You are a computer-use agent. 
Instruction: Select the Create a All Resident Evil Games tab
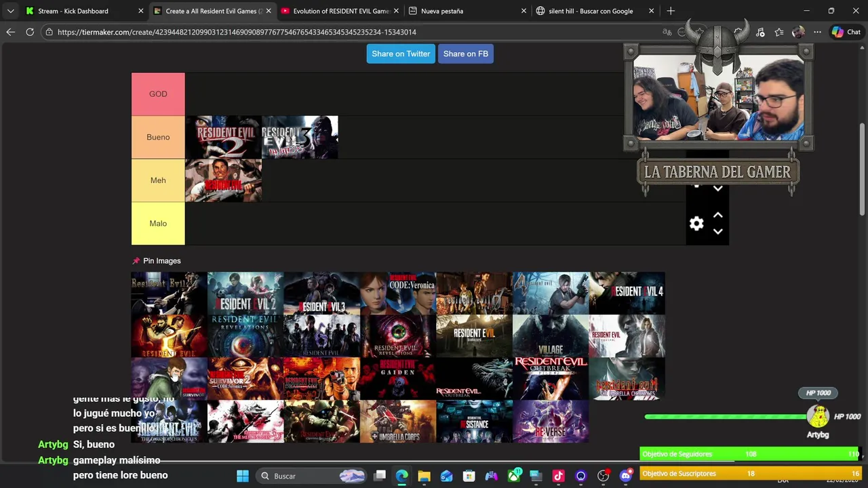tap(212, 11)
